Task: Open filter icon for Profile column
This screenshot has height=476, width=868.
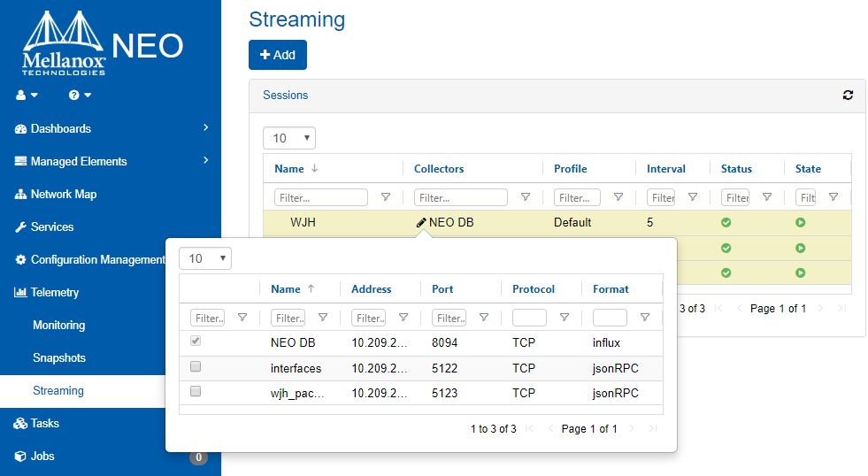Action: pos(618,197)
